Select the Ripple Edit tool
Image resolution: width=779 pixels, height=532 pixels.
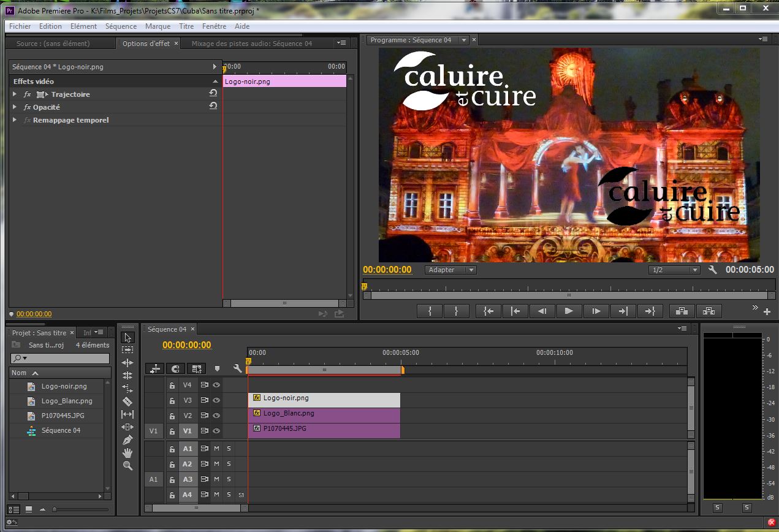(x=127, y=363)
